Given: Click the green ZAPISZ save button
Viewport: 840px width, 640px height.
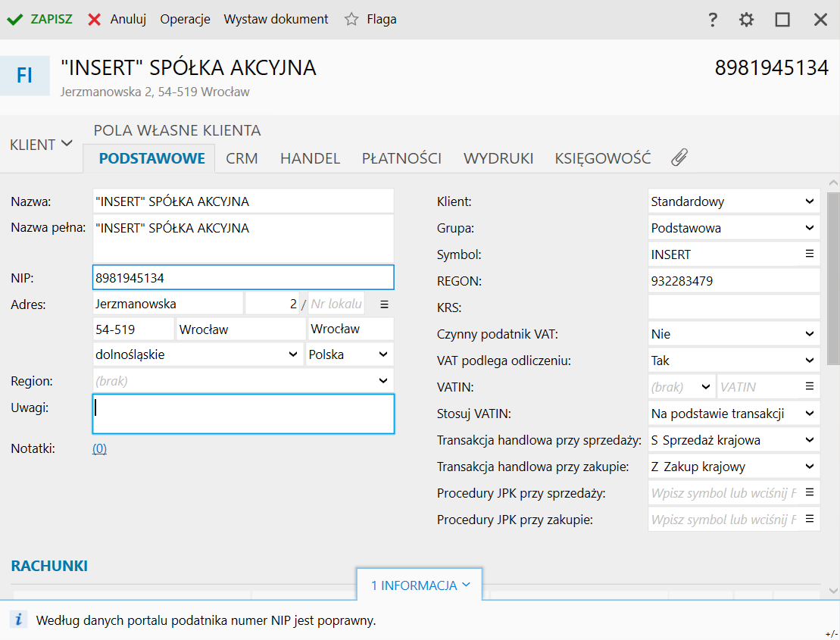Looking at the screenshot, I should pos(40,20).
